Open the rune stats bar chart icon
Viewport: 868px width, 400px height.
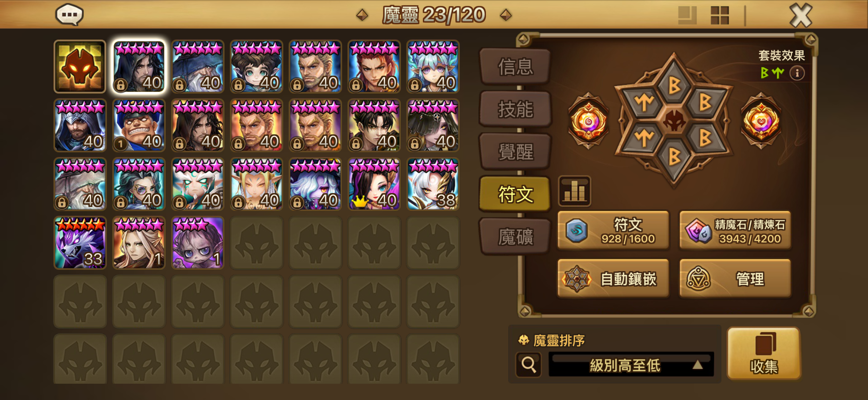click(575, 191)
